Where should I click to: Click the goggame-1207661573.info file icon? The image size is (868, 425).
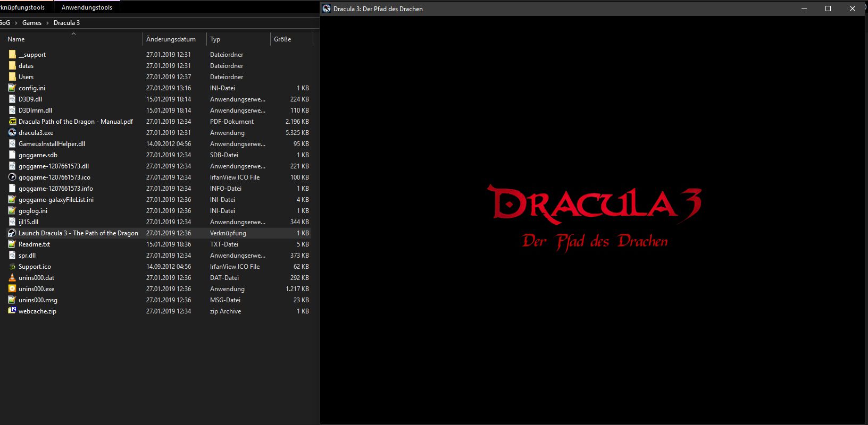(x=12, y=189)
